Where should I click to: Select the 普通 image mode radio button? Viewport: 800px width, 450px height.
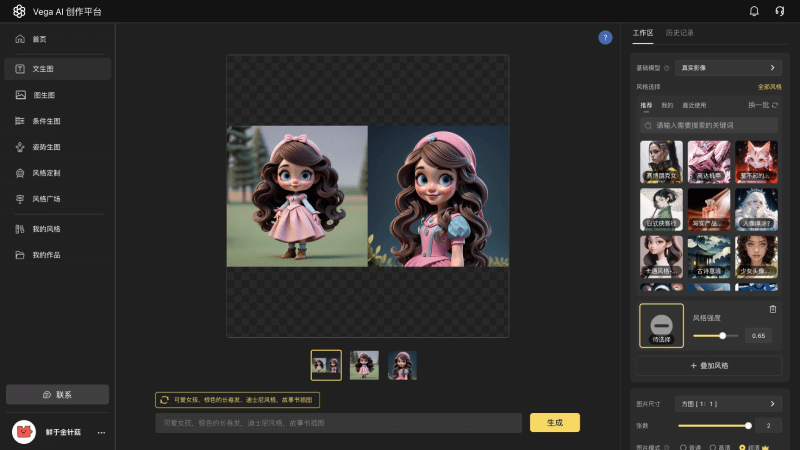pyautogui.click(x=684, y=446)
